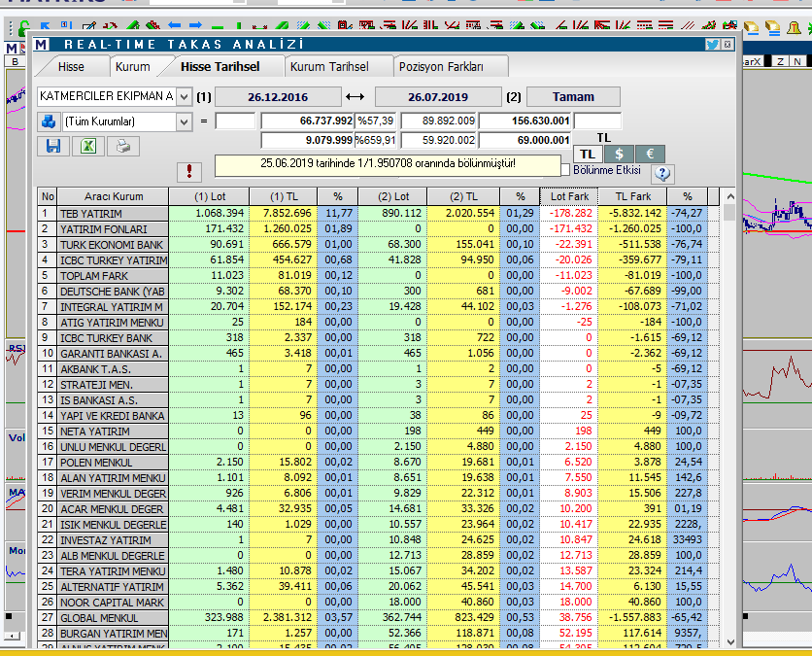Switch currency to dollar
Screen dimensions: 812x656
(x=619, y=154)
